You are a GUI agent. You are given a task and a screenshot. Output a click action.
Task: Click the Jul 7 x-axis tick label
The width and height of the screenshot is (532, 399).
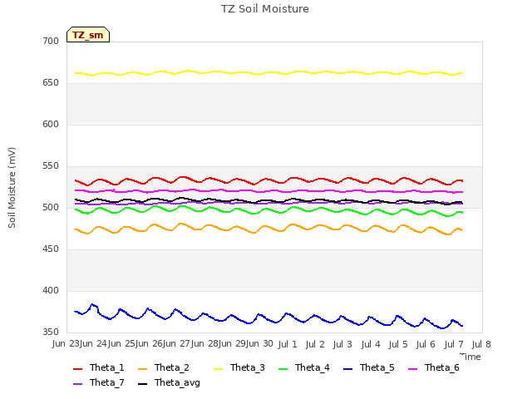pos(454,344)
